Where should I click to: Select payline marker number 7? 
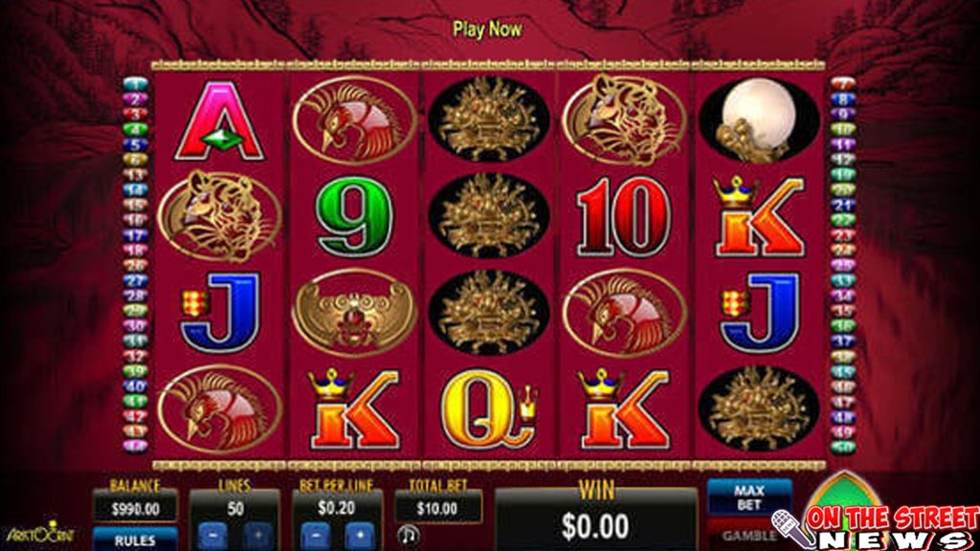[842, 84]
